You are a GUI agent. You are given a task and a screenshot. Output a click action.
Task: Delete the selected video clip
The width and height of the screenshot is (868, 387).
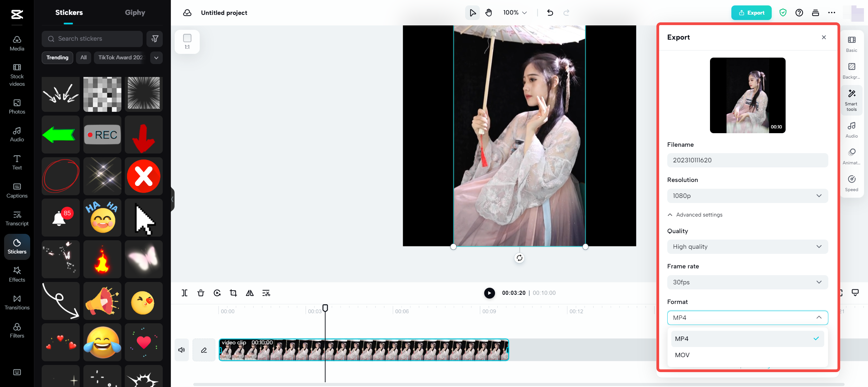pos(200,293)
